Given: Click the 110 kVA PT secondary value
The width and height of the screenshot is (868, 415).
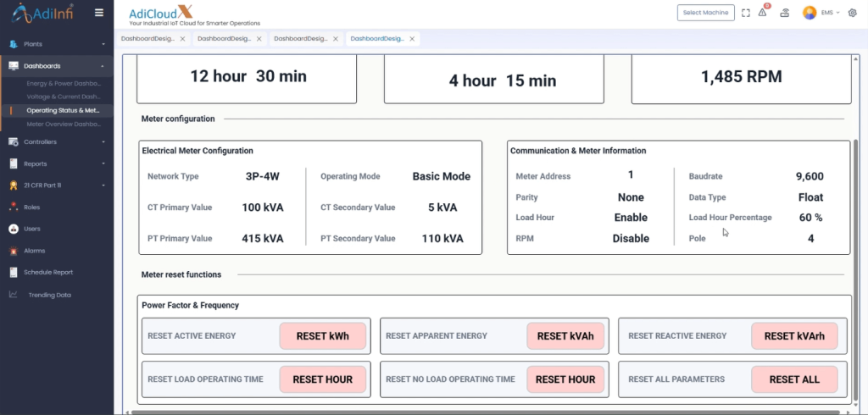Looking at the screenshot, I should pos(441,239).
